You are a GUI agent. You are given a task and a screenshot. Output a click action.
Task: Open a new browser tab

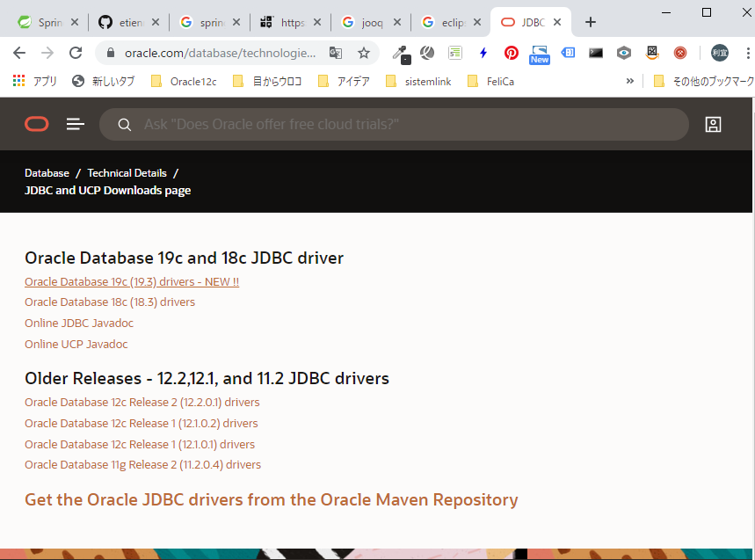(x=591, y=22)
